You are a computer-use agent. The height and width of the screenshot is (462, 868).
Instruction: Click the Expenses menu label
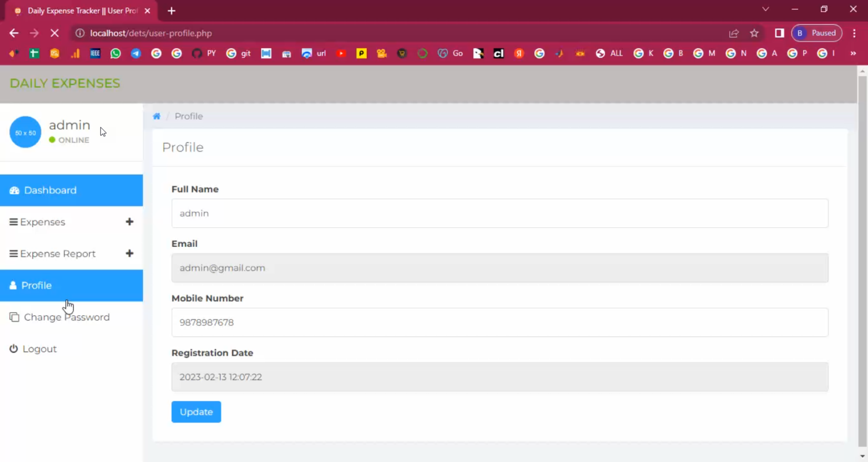click(x=43, y=222)
